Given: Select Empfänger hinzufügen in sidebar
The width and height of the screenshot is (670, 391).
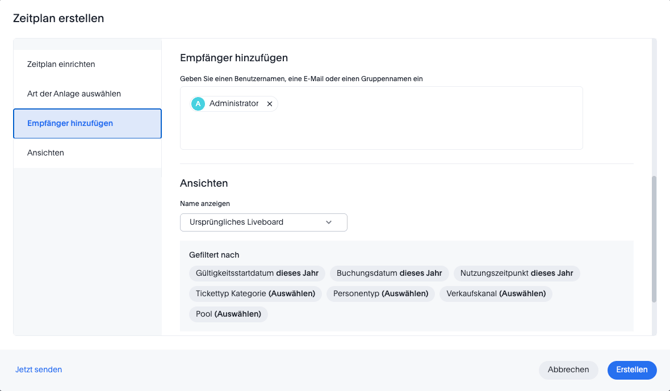Looking at the screenshot, I should coord(88,123).
